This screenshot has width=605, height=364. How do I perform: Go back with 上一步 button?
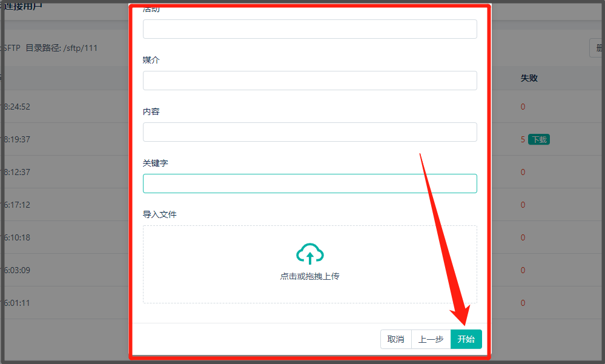click(431, 339)
